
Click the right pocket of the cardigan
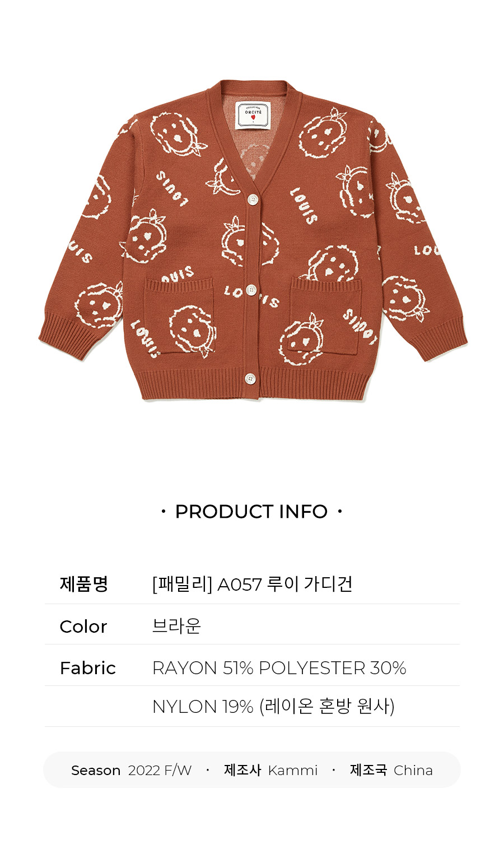325,317
